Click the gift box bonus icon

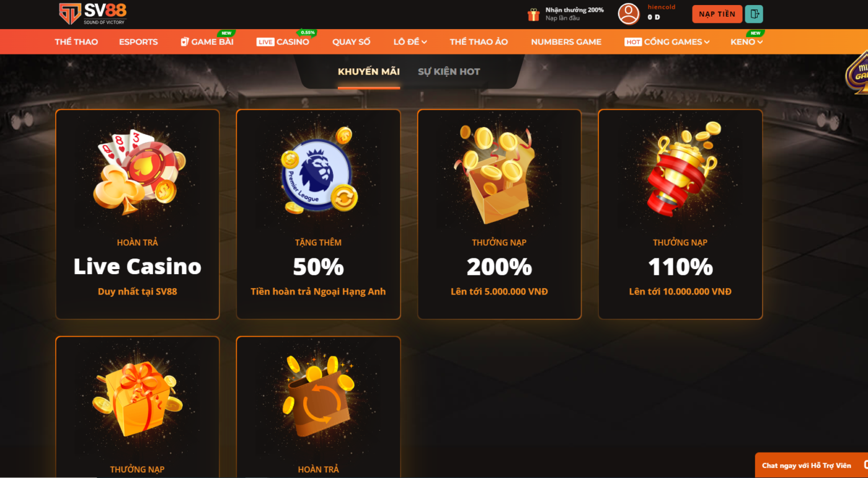[533, 14]
